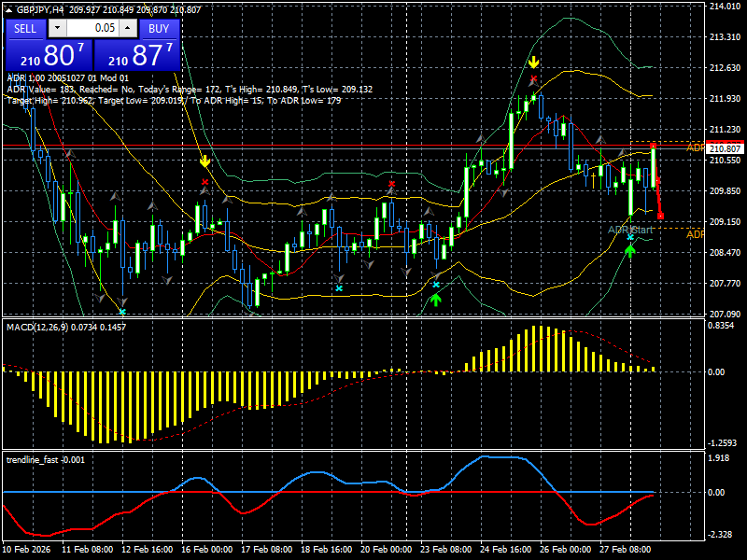Select yellow down arrow above the 24 Feb peak

[x=533, y=62]
